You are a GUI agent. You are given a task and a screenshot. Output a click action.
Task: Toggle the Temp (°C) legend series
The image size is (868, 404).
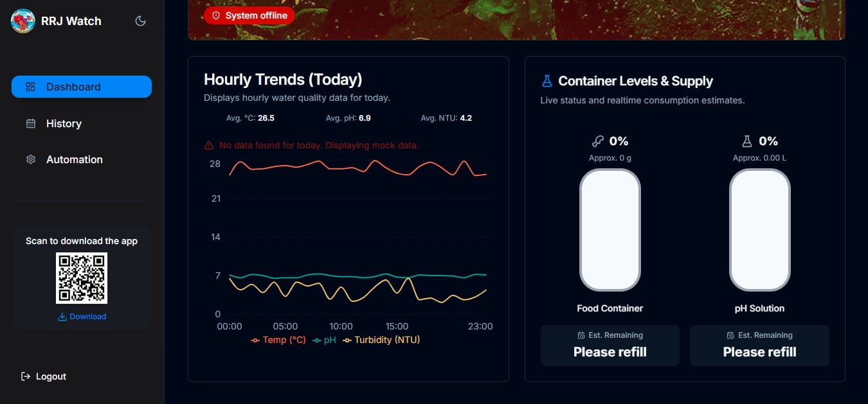[x=278, y=340]
